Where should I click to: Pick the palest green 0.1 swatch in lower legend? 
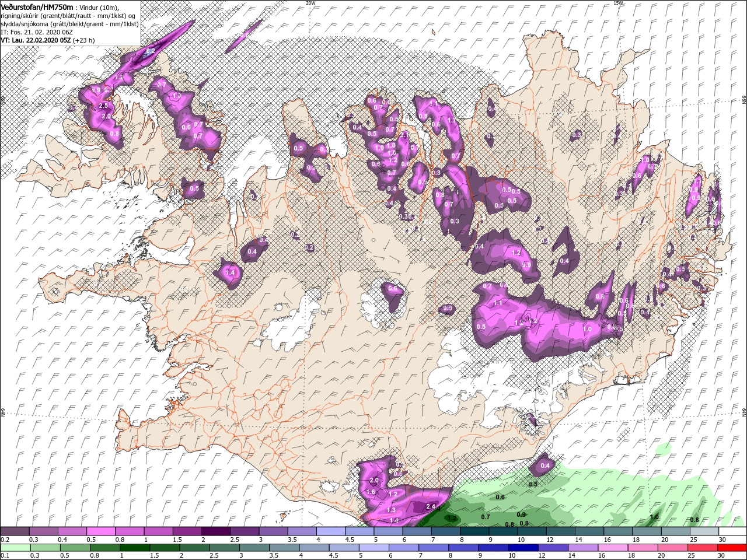pos(15,548)
